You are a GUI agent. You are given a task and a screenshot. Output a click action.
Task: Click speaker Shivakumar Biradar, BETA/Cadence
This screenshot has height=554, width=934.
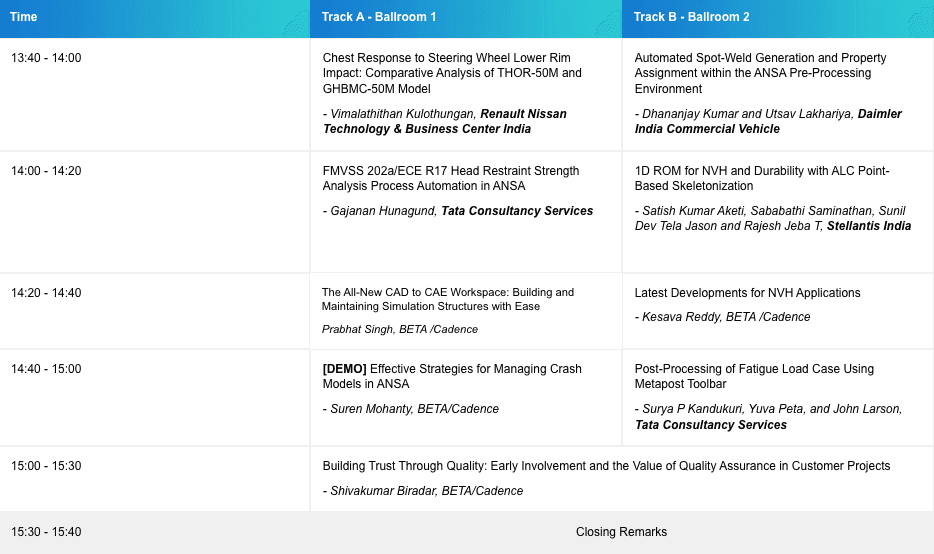coord(423,491)
